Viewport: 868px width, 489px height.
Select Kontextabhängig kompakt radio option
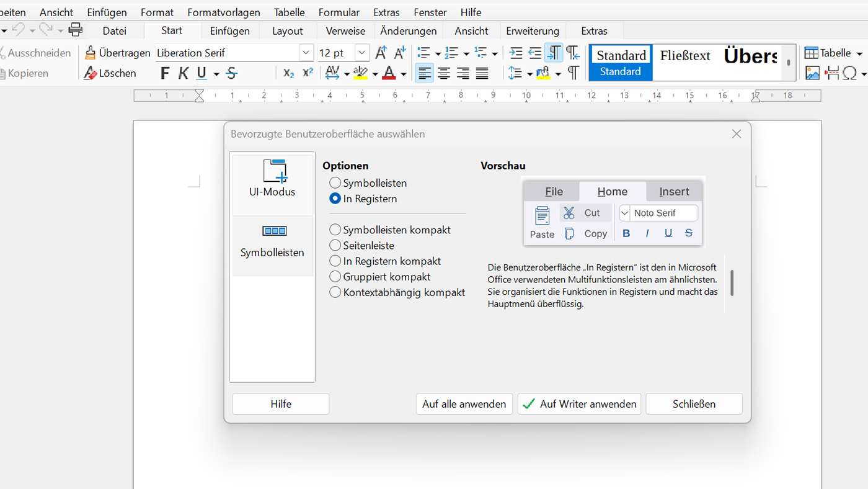pos(397,292)
